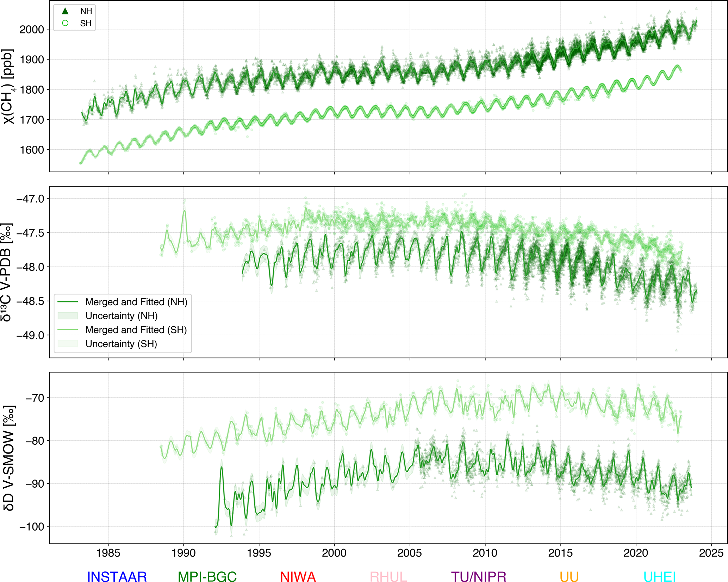Click the NH triangle legend marker
This screenshot has height=582, width=728.
pos(65,11)
